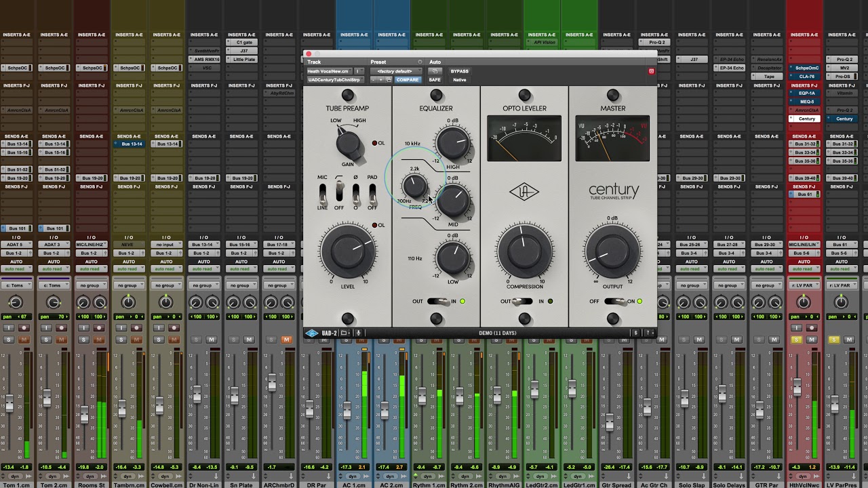Click the Native button in plugin header
Screen dimensions: 868x488
(459, 80)
